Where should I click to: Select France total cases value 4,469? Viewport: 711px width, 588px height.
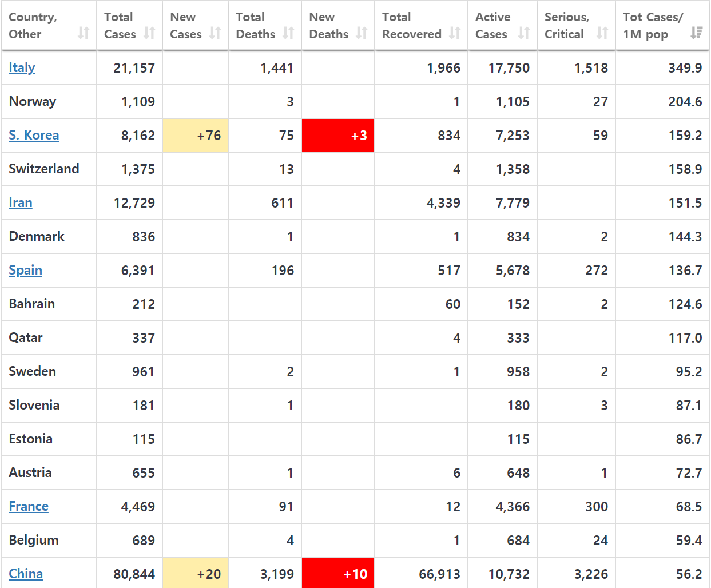click(138, 507)
